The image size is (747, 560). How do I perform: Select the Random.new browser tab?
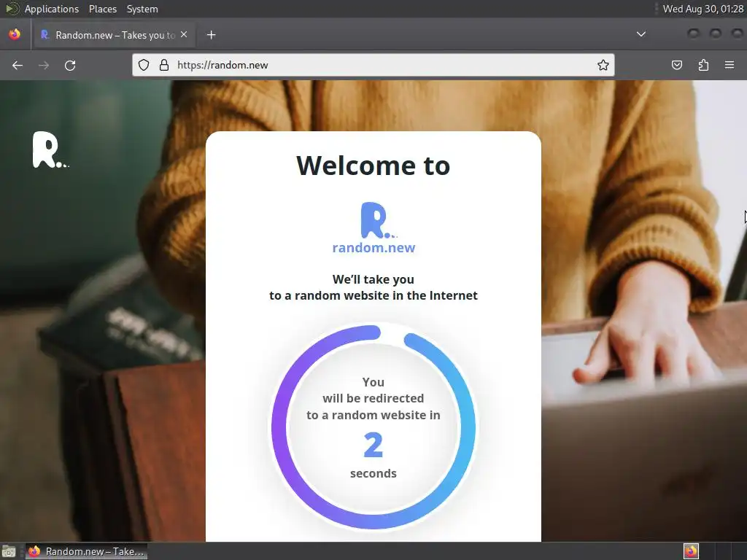[x=115, y=35]
